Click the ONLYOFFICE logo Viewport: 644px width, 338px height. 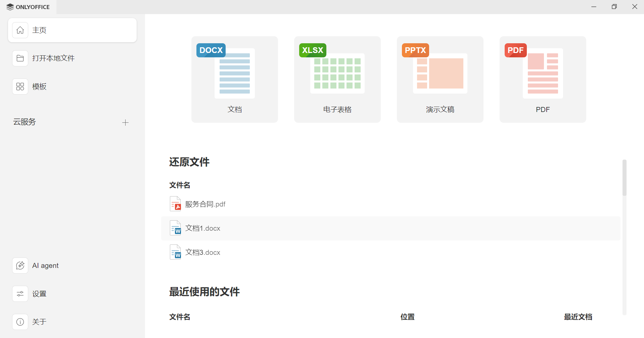28,7
